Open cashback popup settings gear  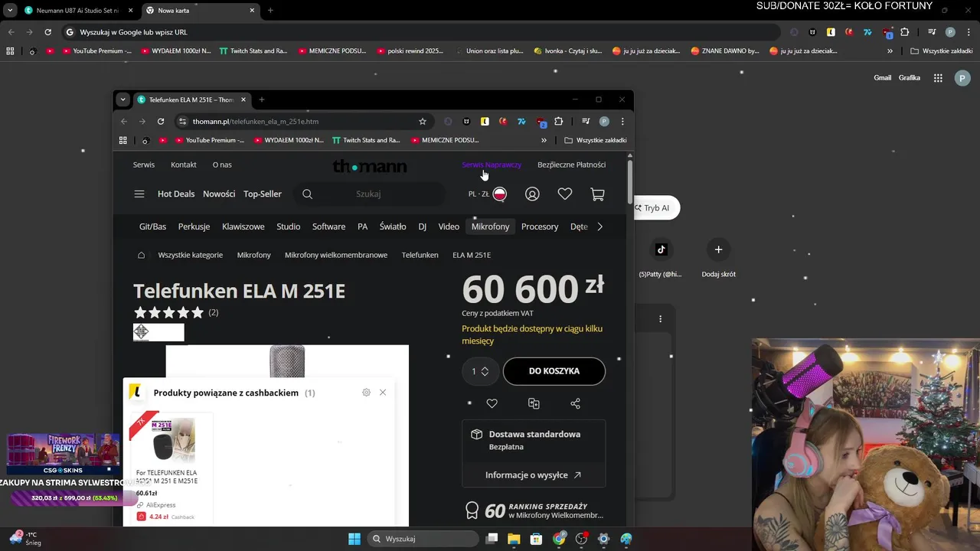(x=366, y=393)
